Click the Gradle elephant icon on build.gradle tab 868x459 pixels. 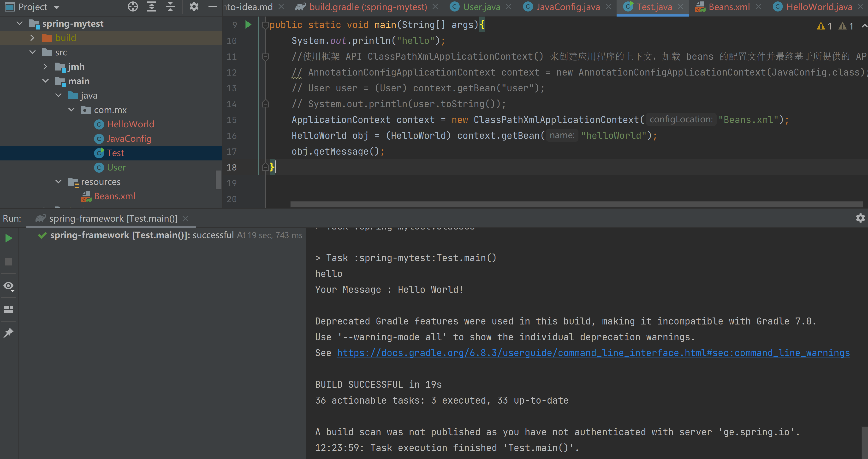pos(300,7)
